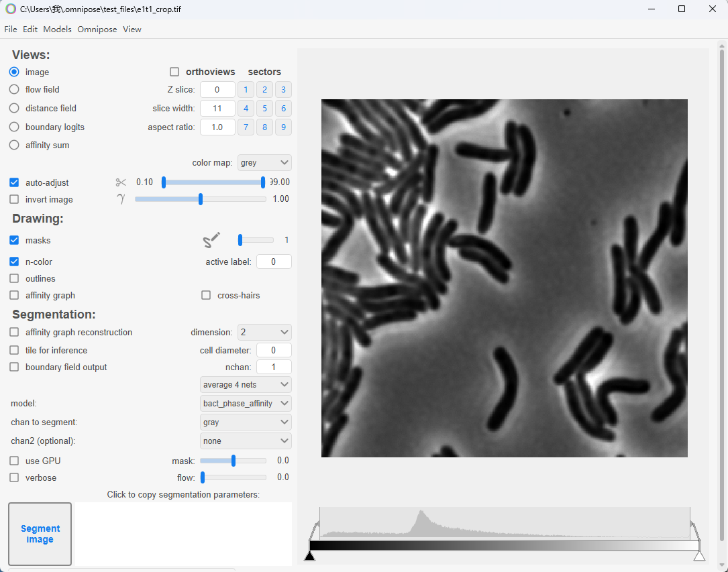
Task: Open the color map dropdown
Action: [265, 163]
